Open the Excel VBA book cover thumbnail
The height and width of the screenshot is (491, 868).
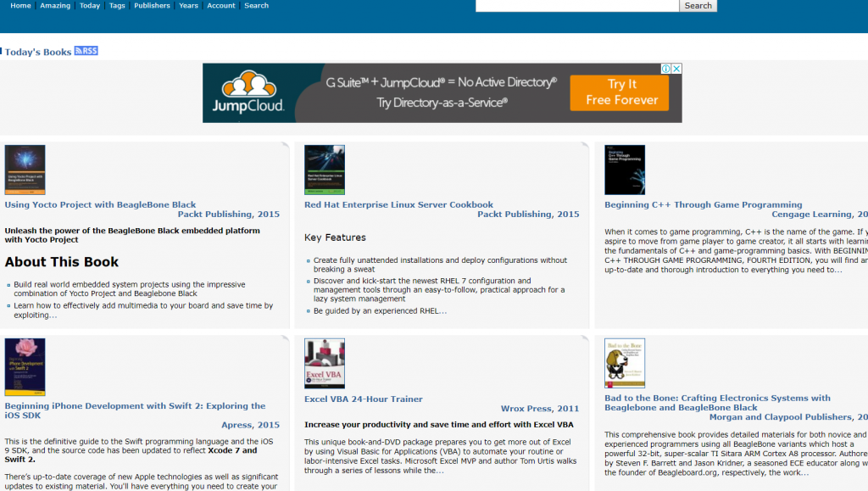(x=325, y=363)
